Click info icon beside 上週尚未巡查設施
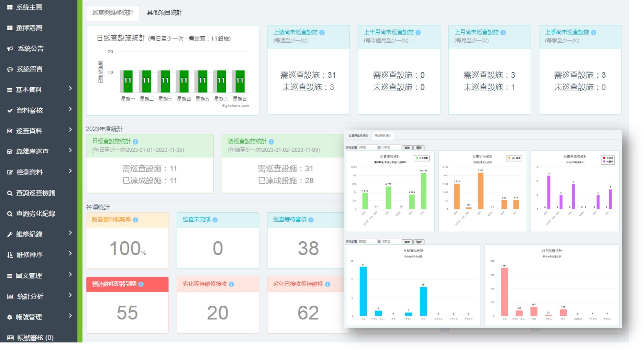Screen dimensions: 644x350 [x=322, y=33]
